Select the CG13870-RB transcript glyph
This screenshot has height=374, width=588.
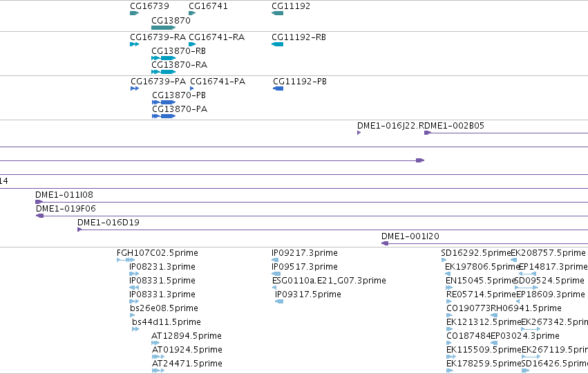(164, 58)
